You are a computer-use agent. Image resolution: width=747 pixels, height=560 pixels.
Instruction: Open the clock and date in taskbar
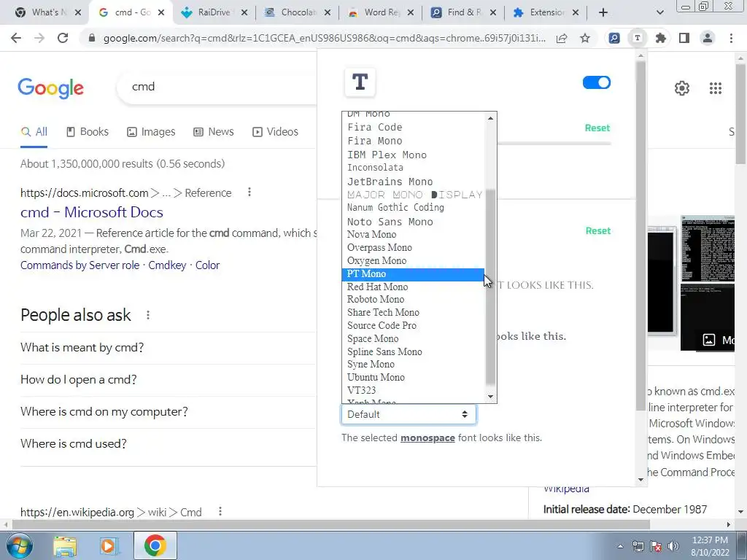[710, 546]
